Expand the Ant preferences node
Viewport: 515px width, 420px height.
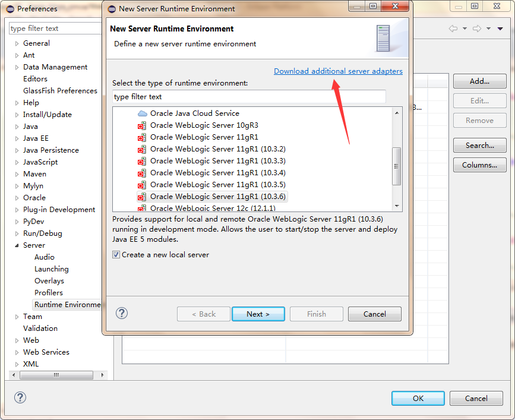(17, 55)
